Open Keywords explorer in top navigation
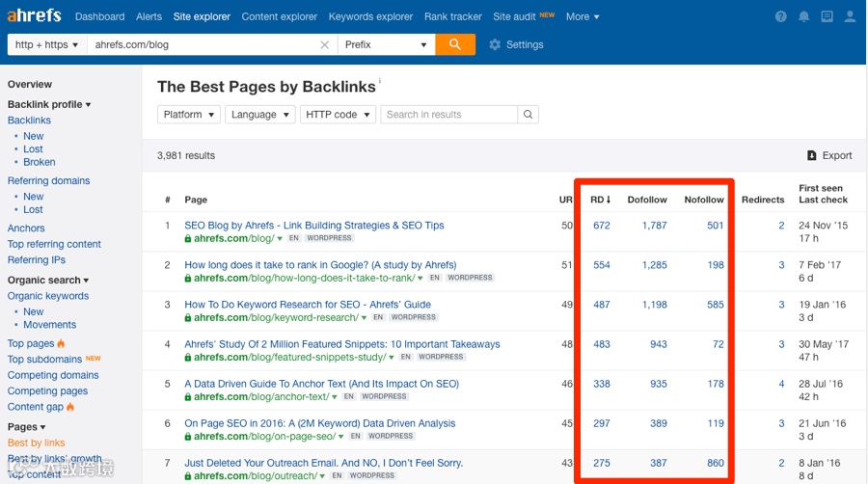The width and height of the screenshot is (868, 484). pyautogui.click(x=370, y=16)
